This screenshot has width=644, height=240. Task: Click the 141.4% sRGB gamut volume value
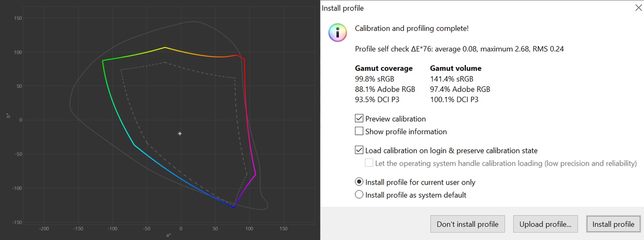[x=451, y=79]
